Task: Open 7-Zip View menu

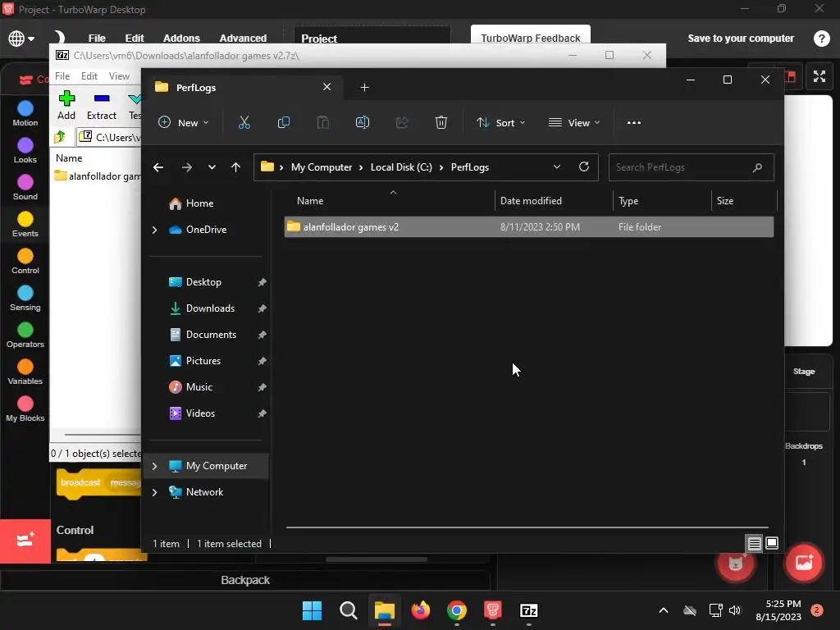Action: [x=119, y=76]
